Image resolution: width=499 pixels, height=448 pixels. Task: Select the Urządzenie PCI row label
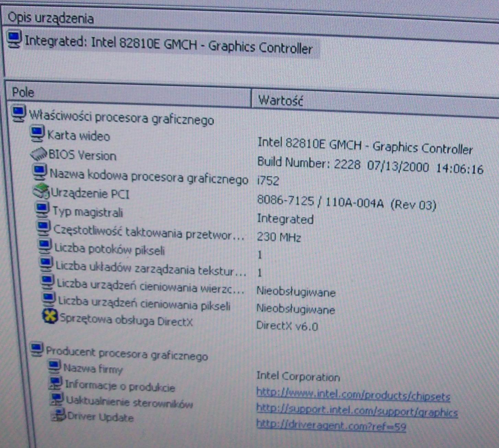point(90,194)
